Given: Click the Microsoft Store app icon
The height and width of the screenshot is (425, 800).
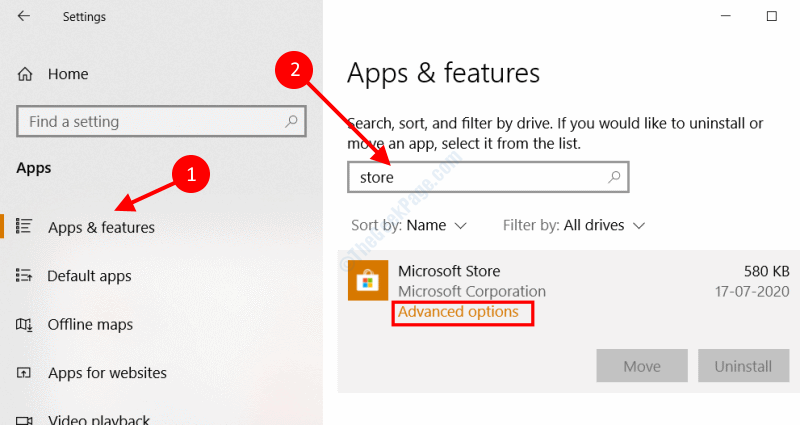Looking at the screenshot, I should (x=368, y=280).
